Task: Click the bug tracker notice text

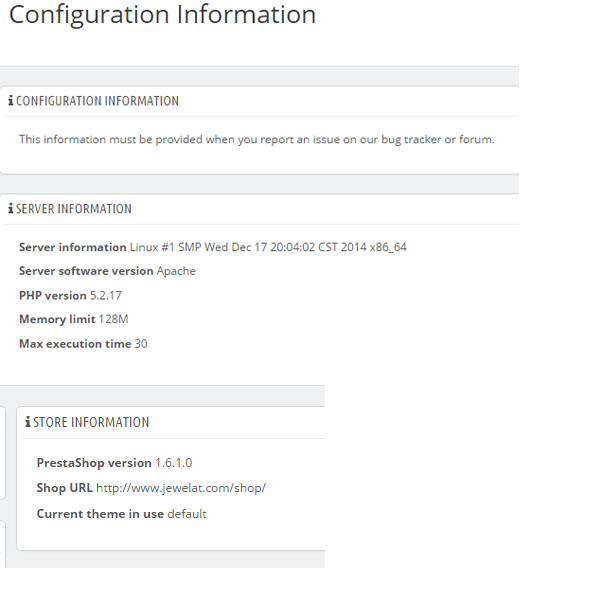Action: 256,139
